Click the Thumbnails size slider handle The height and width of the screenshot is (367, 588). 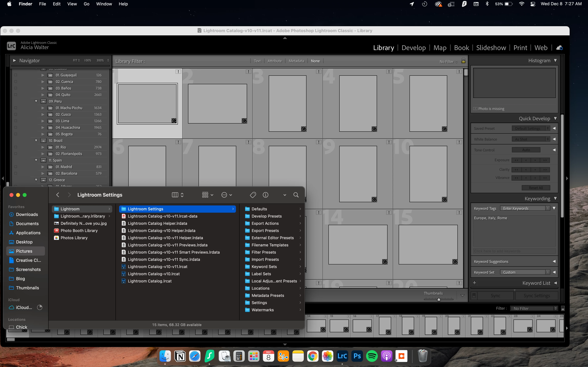pos(439,299)
